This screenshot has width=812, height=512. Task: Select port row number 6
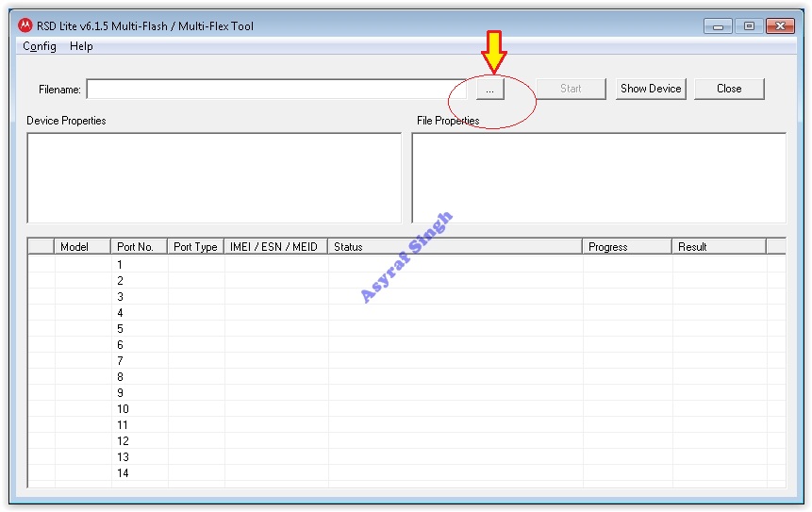pos(406,345)
